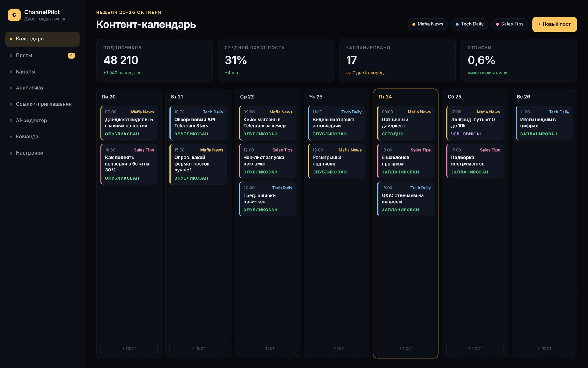
Task: Toggle the Tech Daily channel filter
Action: [x=469, y=24]
